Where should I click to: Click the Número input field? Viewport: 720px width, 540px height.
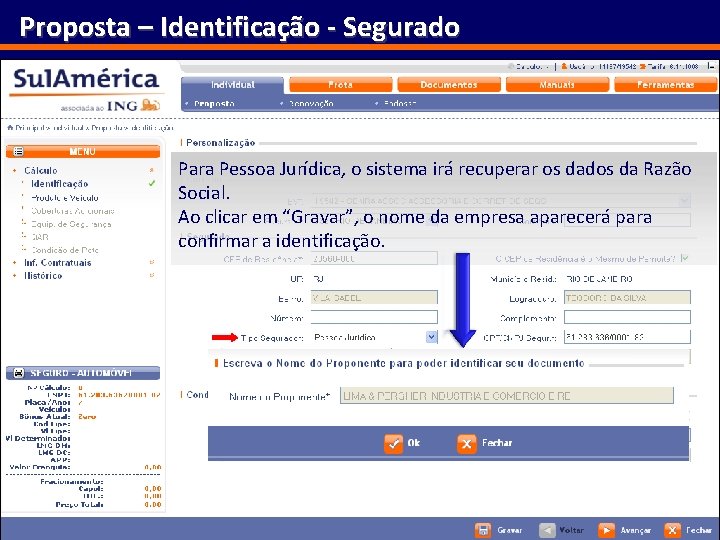(x=374, y=317)
